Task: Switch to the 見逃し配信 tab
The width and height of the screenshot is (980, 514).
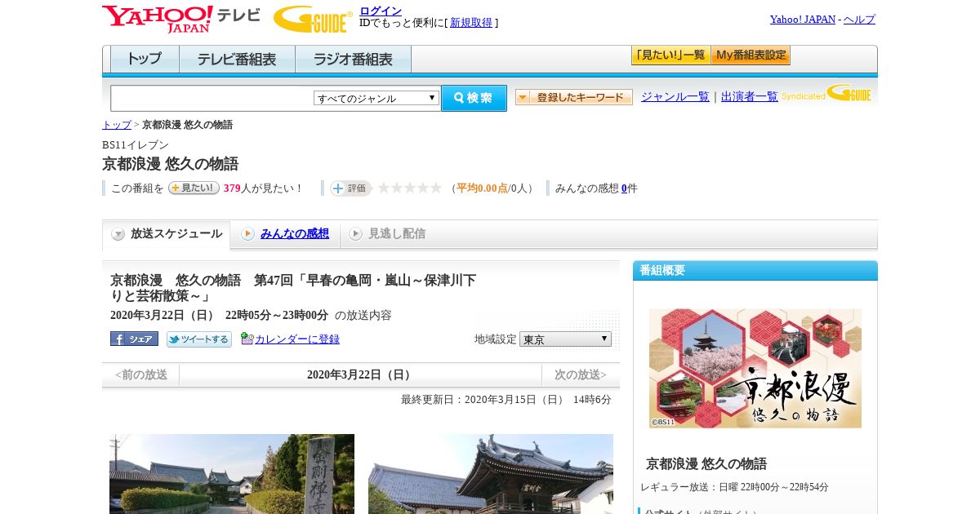Action: [397, 234]
